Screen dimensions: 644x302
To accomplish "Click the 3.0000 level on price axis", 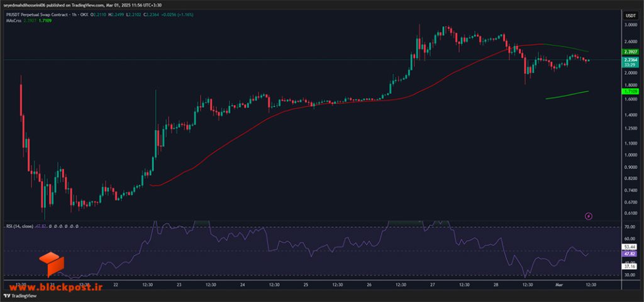I will [x=630, y=25].
